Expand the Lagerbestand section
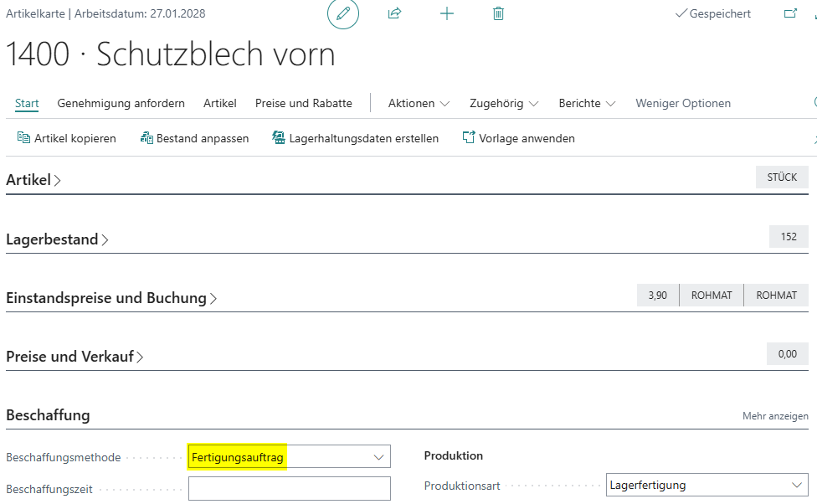 point(57,239)
